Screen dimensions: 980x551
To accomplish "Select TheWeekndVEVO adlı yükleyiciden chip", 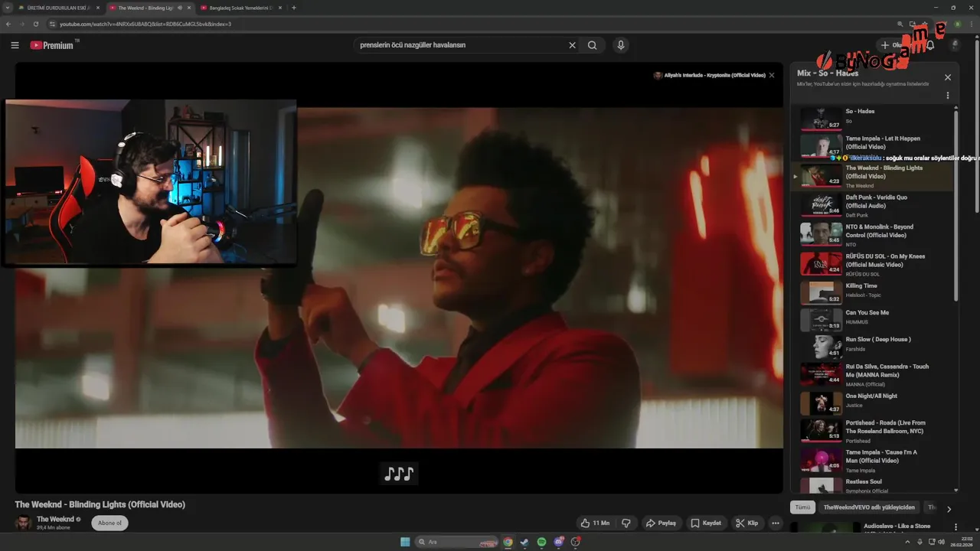I will [x=869, y=507].
